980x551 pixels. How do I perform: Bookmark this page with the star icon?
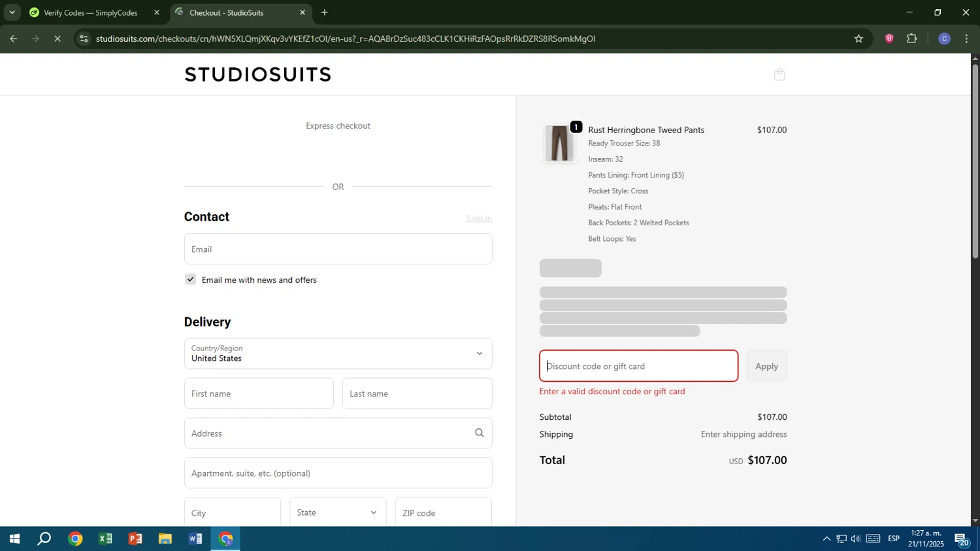(x=858, y=39)
